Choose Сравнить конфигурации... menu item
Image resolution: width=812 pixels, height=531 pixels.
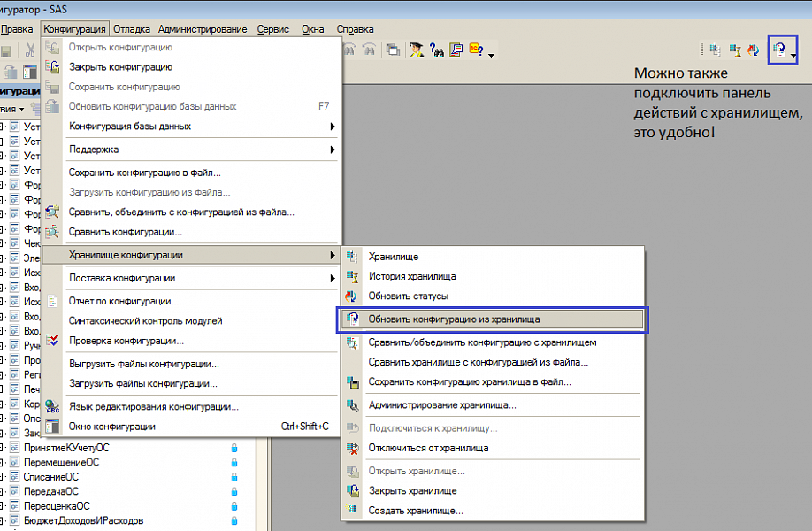click(x=191, y=232)
